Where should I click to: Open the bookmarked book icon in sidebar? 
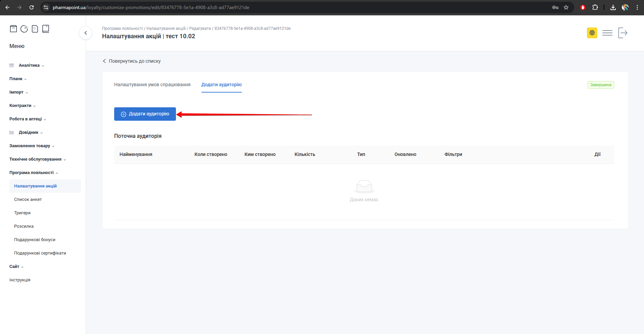(46, 29)
